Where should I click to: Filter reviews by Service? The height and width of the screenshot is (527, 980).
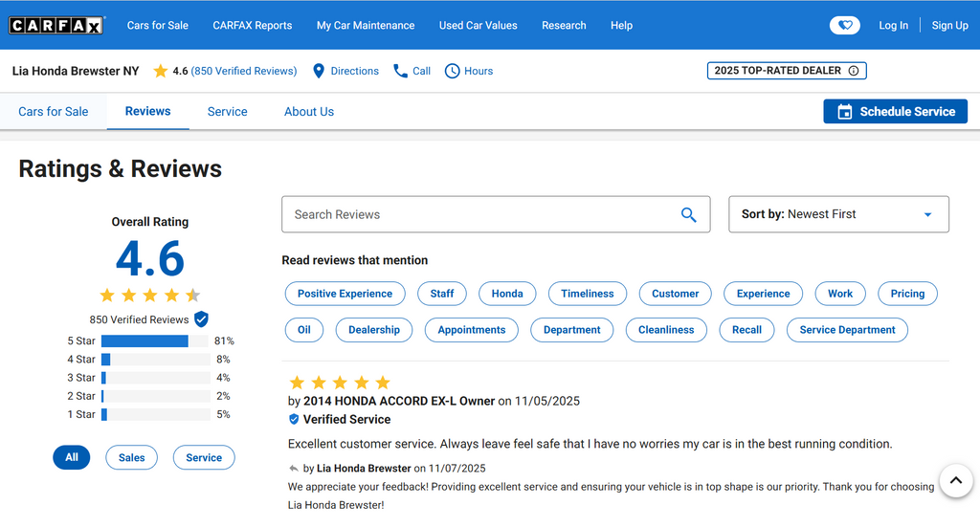[203, 457]
